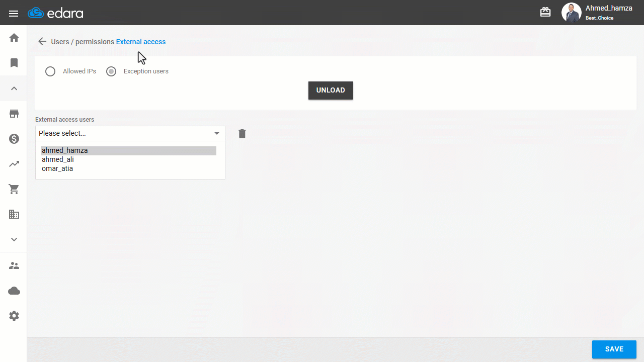Open the settings gear sidebar icon
Viewport: 644px width, 362px height.
click(14, 316)
